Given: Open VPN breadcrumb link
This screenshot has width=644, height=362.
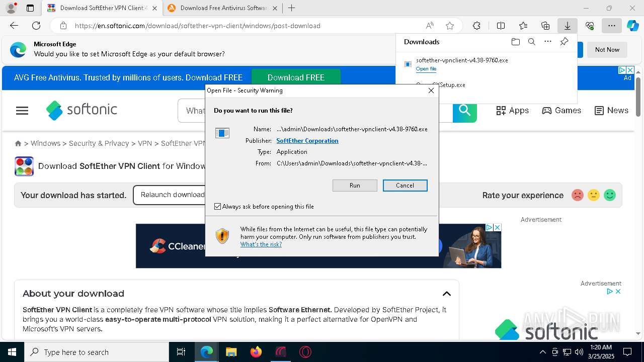Looking at the screenshot, I should pos(145,143).
